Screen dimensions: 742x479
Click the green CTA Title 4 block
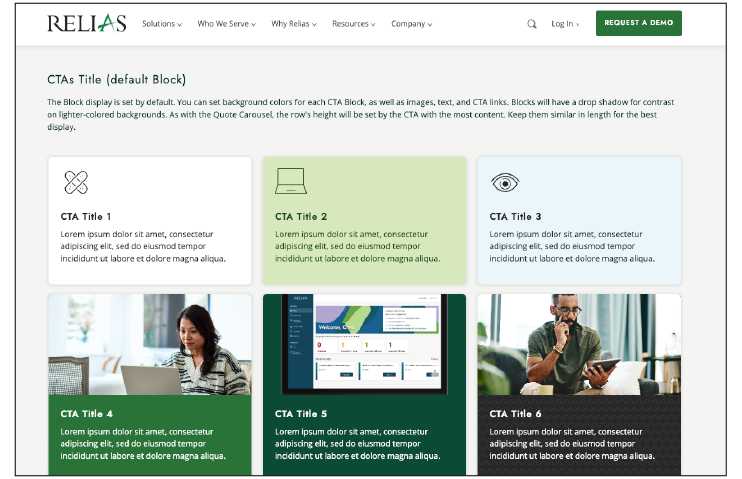[x=150, y=435]
